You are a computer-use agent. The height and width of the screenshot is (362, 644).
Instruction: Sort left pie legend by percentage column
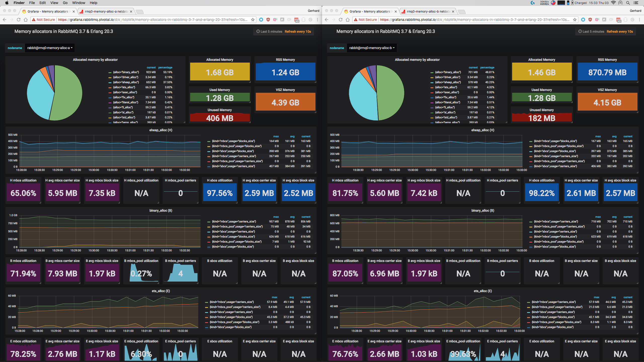click(x=165, y=67)
